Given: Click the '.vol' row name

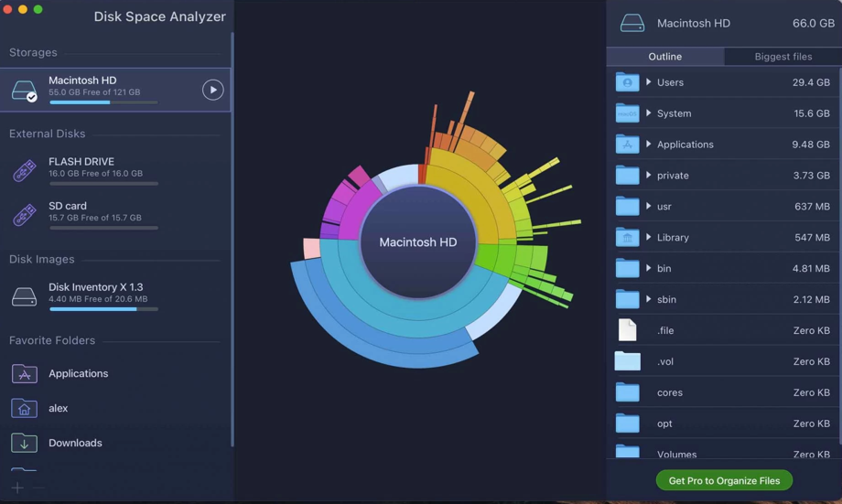Looking at the screenshot, I should 664,361.
